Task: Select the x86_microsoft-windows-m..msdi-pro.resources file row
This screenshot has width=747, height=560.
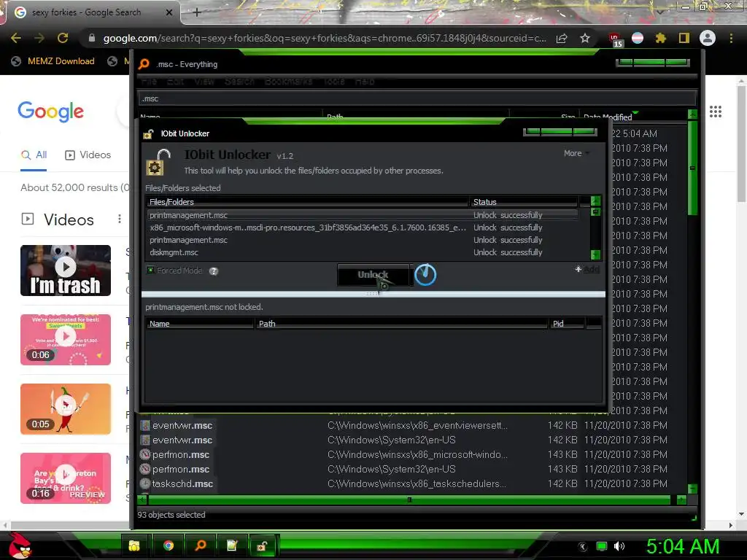Action: [x=362, y=227]
